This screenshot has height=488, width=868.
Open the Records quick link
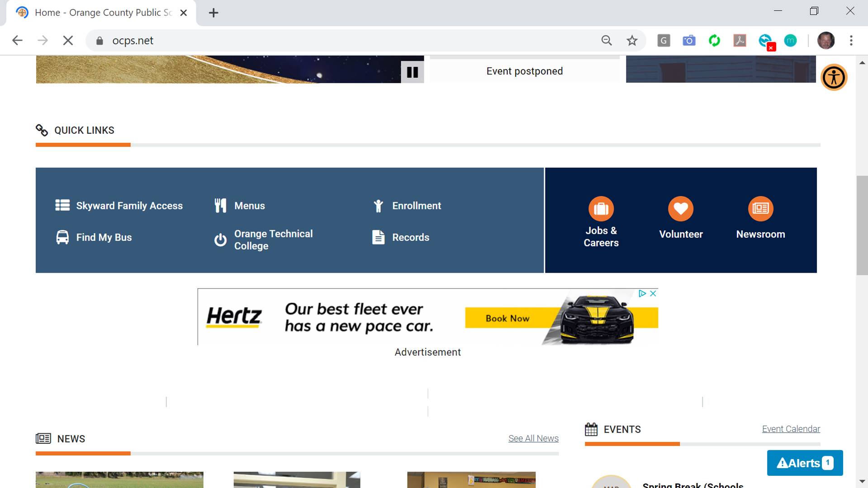point(400,237)
